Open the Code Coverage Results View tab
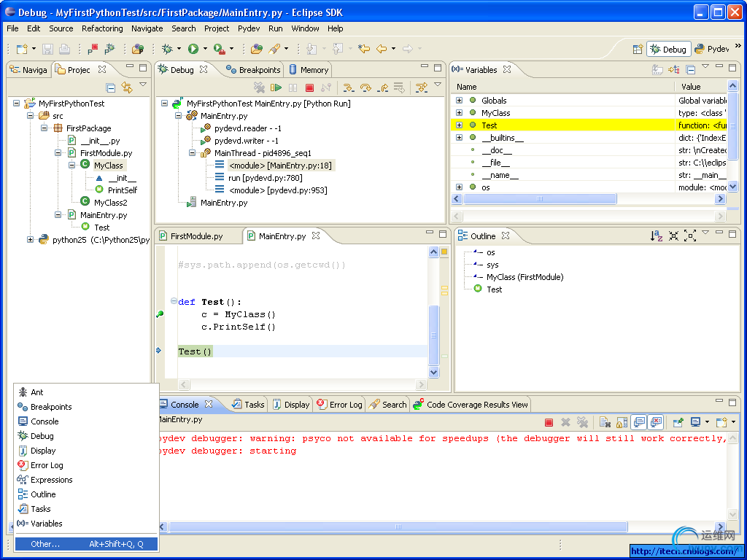The width and height of the screenshot is (747, 560). click(x=471, y=405)
